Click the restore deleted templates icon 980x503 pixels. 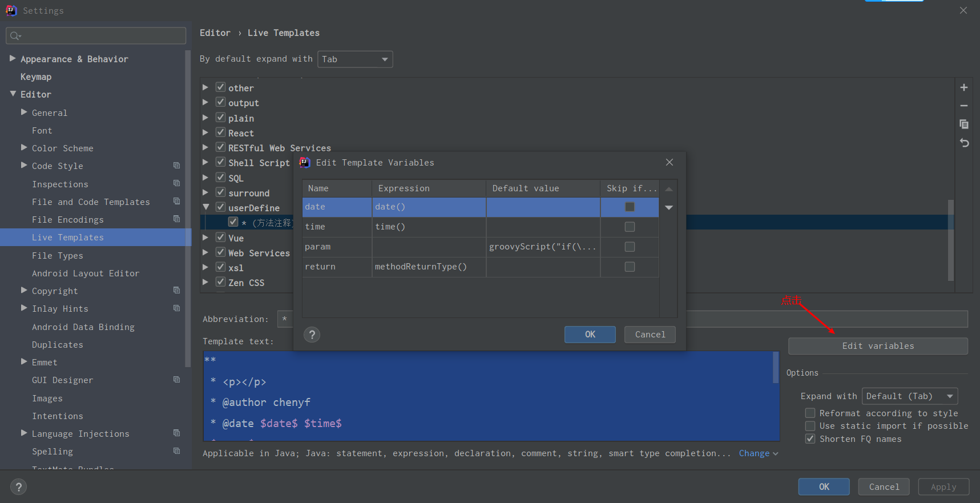coord(963,143)
